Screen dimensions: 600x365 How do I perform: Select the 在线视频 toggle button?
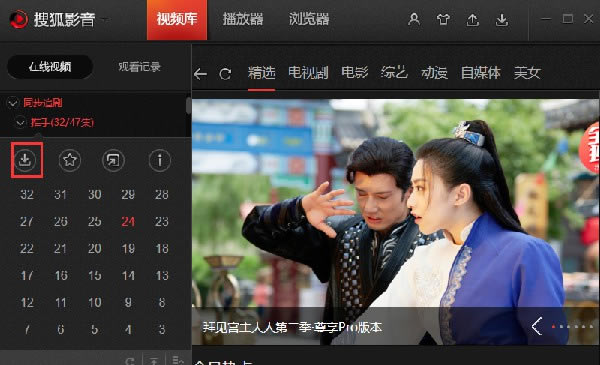coord(50,67)
